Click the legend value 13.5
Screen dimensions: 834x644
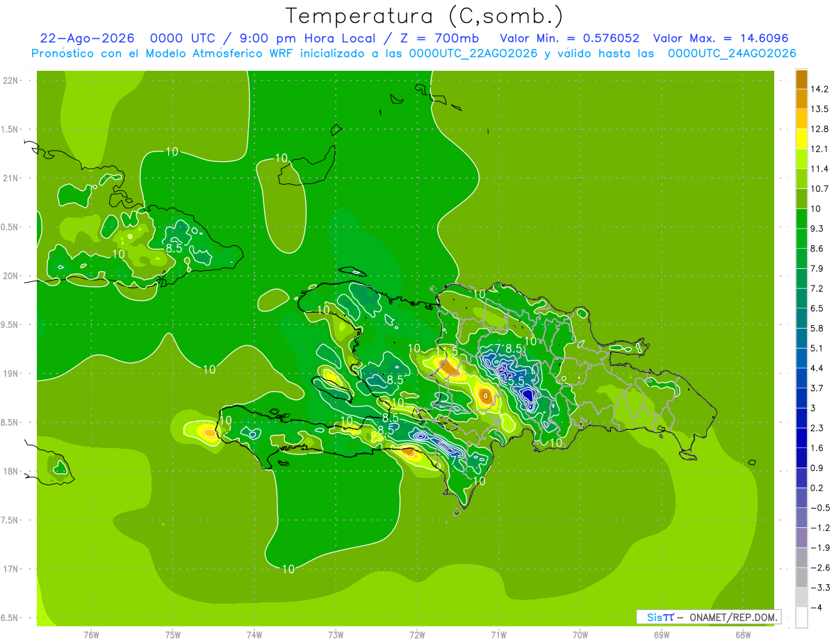(x=819, y=109)
